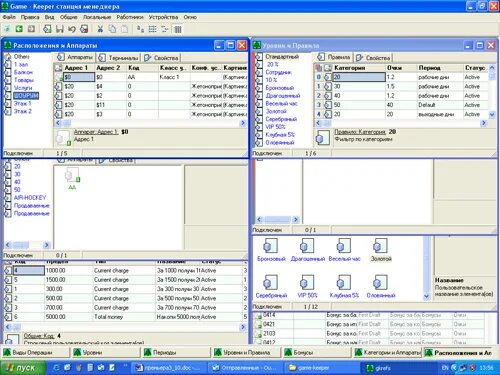This screenshot has width=500, height=375.
Task: Switch to Категории и Аппараты window button
Action: (x=388, y=352)
